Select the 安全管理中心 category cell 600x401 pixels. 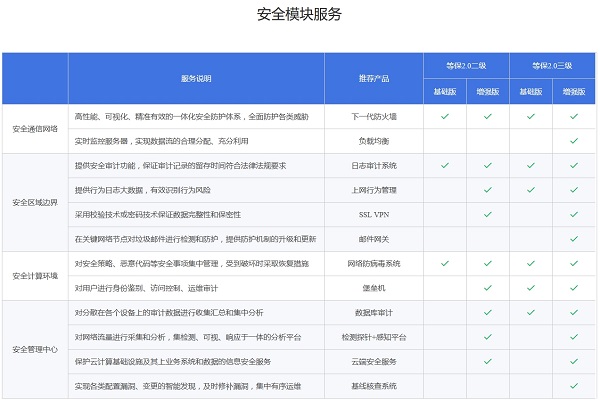pos(35,349)
